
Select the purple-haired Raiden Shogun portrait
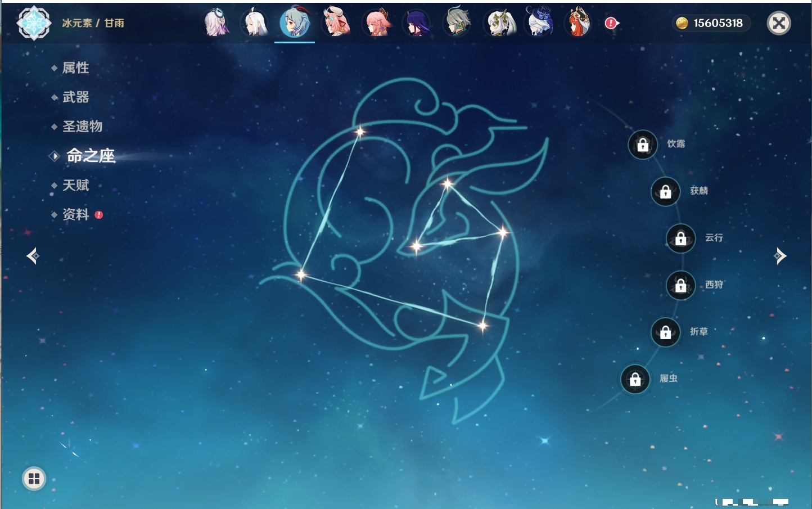coord(417,23)
